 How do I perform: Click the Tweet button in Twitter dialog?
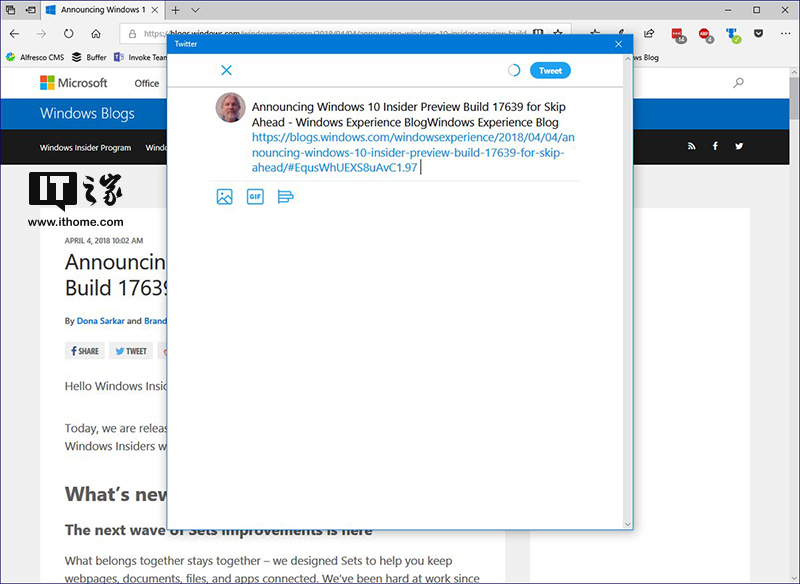coord(550,70)
